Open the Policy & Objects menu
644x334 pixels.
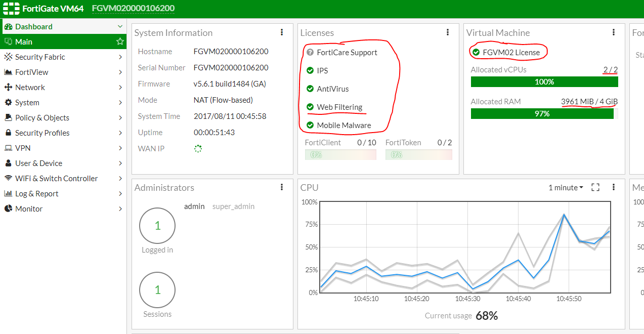coord(63,118)
